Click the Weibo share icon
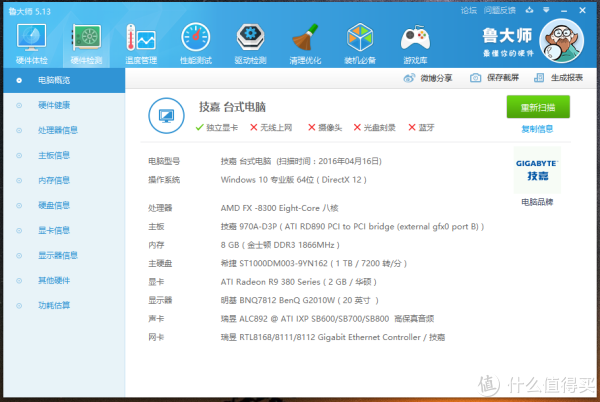 coord(409,78)
